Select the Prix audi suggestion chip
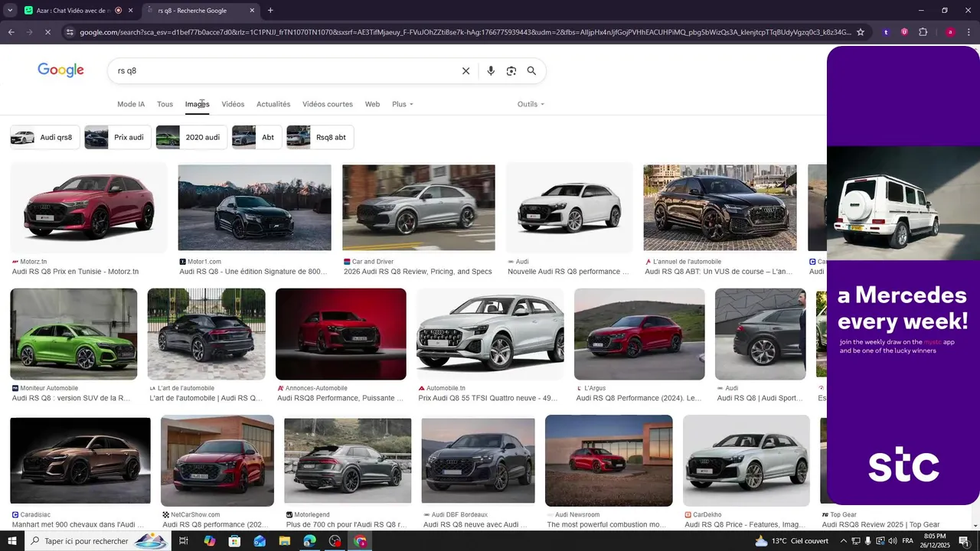 117,137
